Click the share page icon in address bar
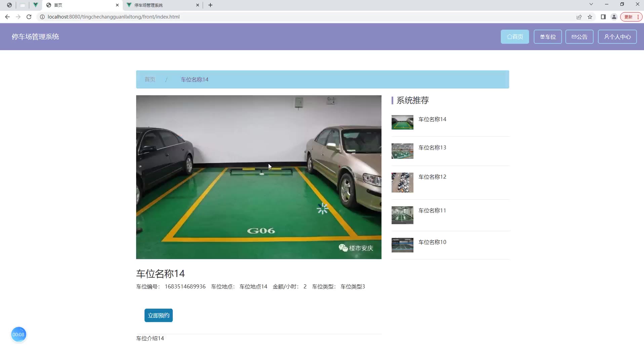Image resolution: width=644 pixels, height=348 pixels. click(x=579, y=17)
